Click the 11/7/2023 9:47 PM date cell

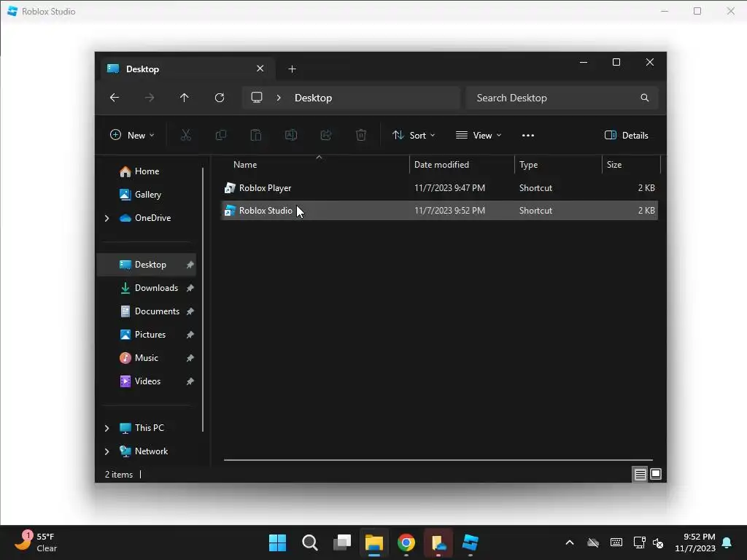point(449,188)
